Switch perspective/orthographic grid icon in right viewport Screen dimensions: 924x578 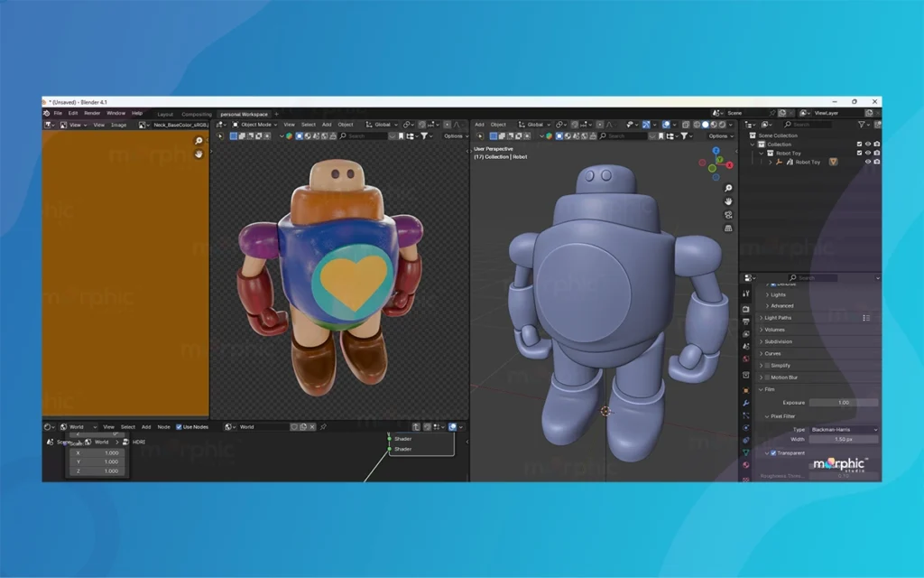pyautogui.click(x=728, y=228)
